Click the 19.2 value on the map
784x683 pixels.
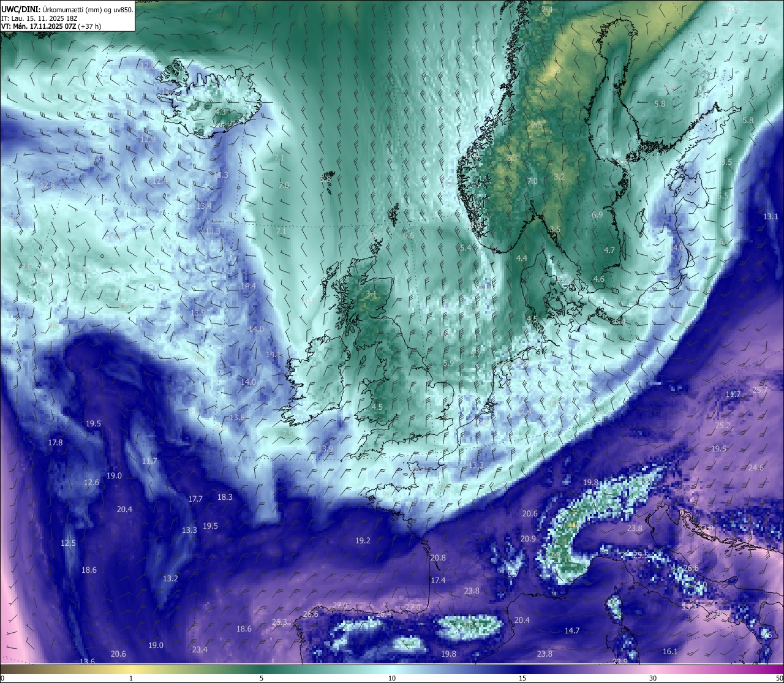363,540
